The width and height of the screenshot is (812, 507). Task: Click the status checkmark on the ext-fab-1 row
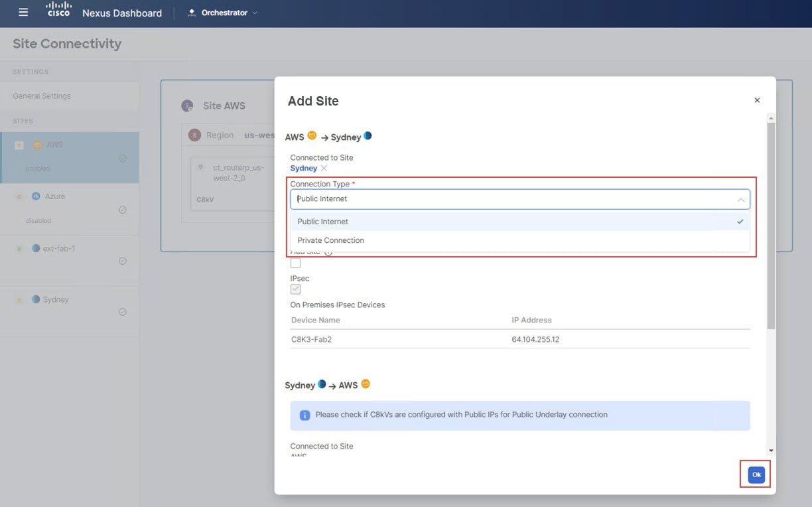point(123,261)
